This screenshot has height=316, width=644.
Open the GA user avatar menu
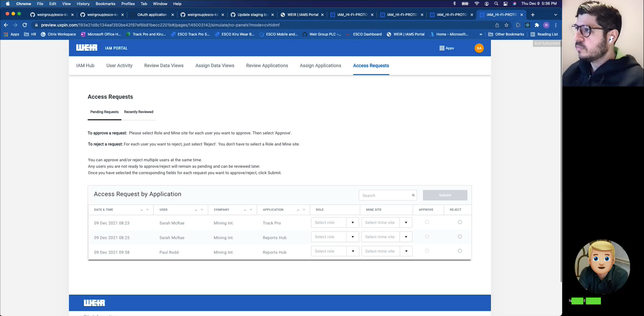(x=479, y=48)
